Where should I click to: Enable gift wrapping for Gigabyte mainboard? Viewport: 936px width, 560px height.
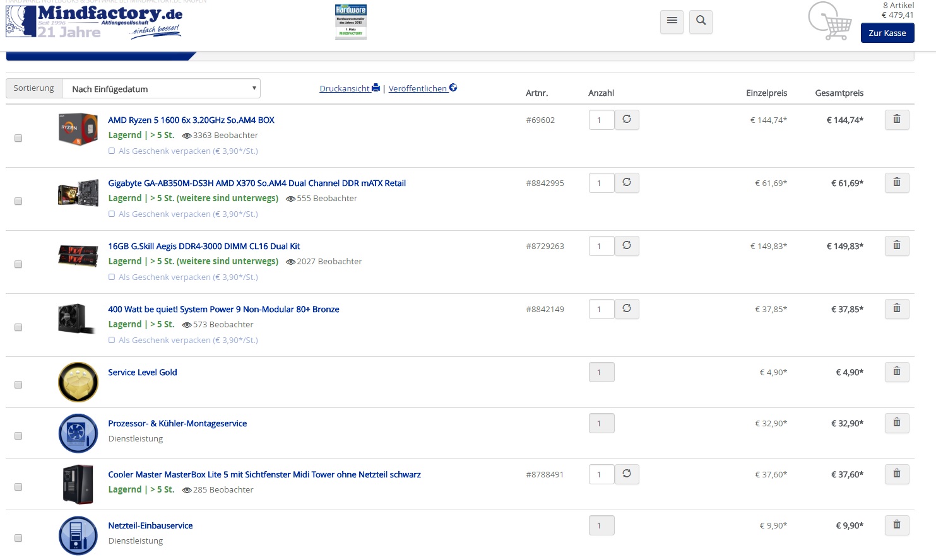112,214
